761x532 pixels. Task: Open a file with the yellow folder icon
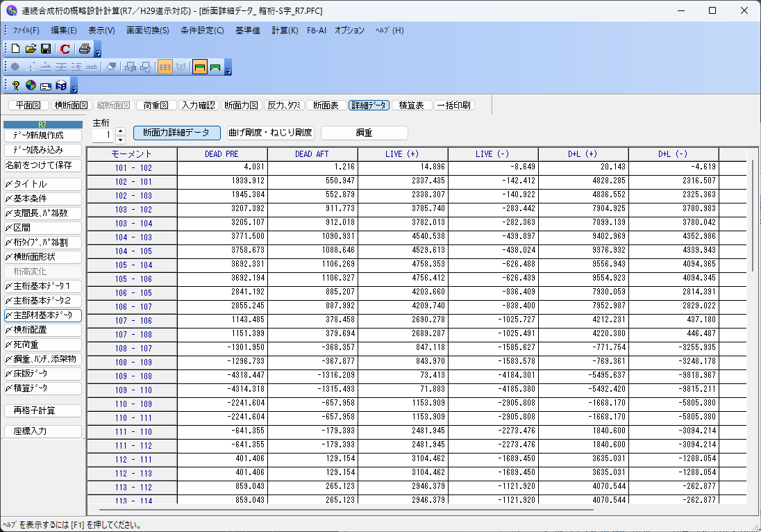(x=31, y=49)
